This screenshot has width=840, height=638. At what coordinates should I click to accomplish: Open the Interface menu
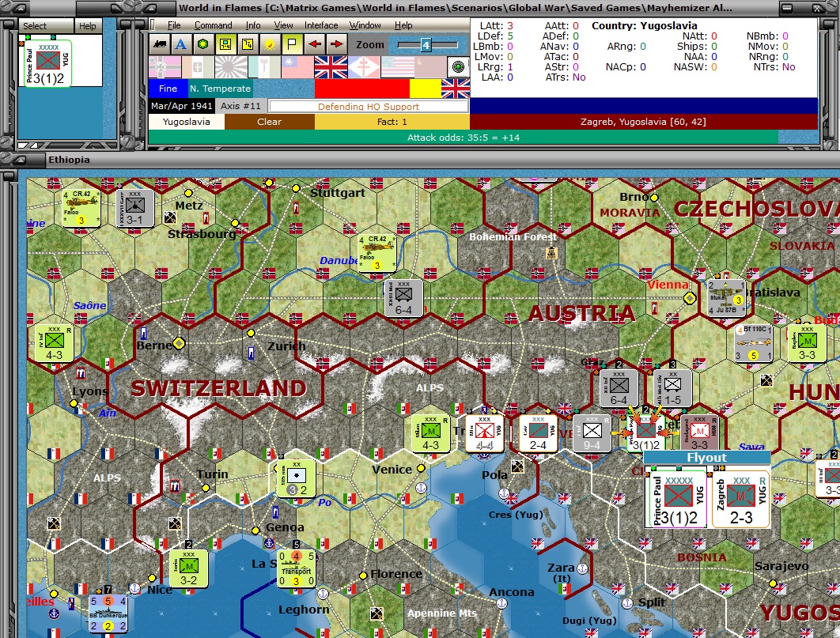pyautogui.click(x=320, y=25)
